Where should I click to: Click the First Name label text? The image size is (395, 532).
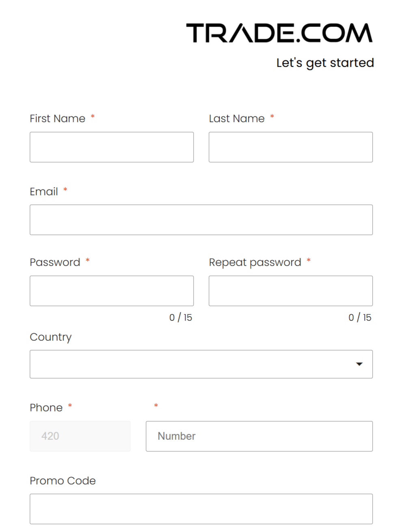point(58,119)
